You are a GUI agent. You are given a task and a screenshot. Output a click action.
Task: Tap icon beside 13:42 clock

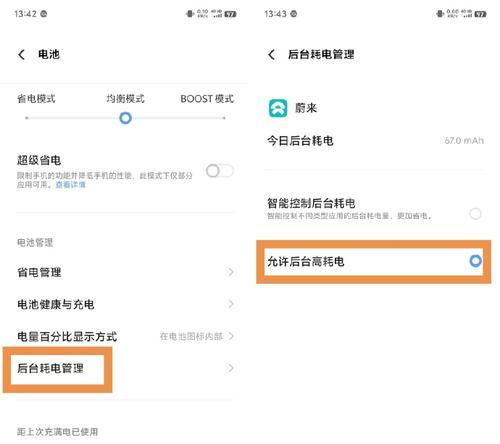point(44,14)
